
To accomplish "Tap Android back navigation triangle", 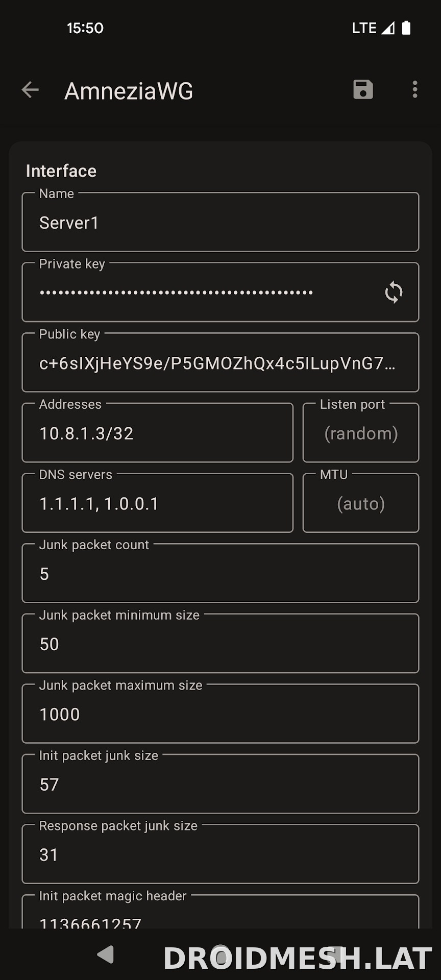I will [x=106, y=954].
